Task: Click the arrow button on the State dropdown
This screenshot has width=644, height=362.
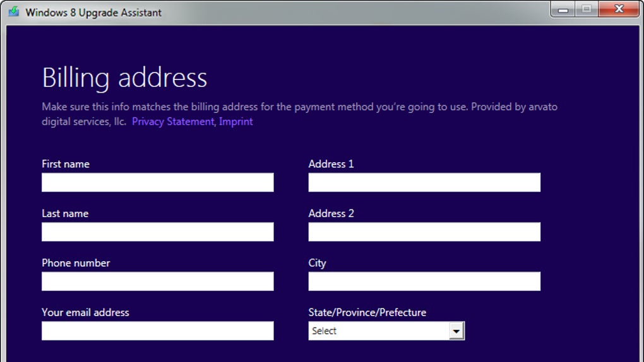Action: tap(456, 331)
